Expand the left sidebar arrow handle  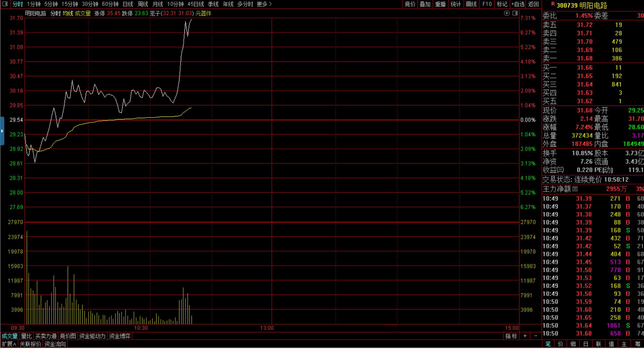pos(2,131)
